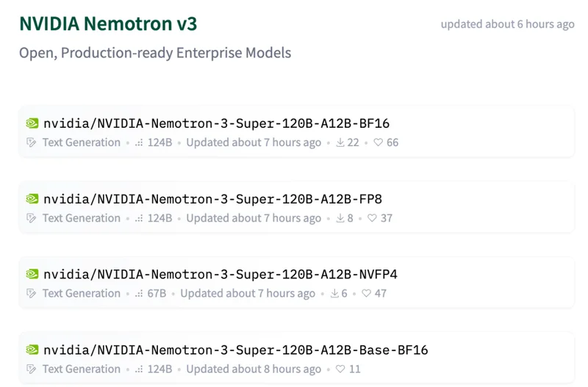Click the download icon showing 6 downloads

pos(334,294)
